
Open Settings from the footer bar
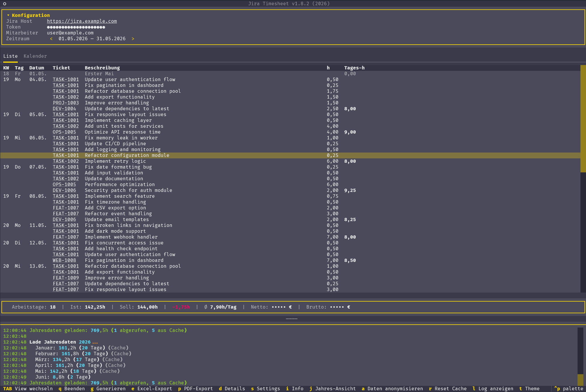(266, 388)
